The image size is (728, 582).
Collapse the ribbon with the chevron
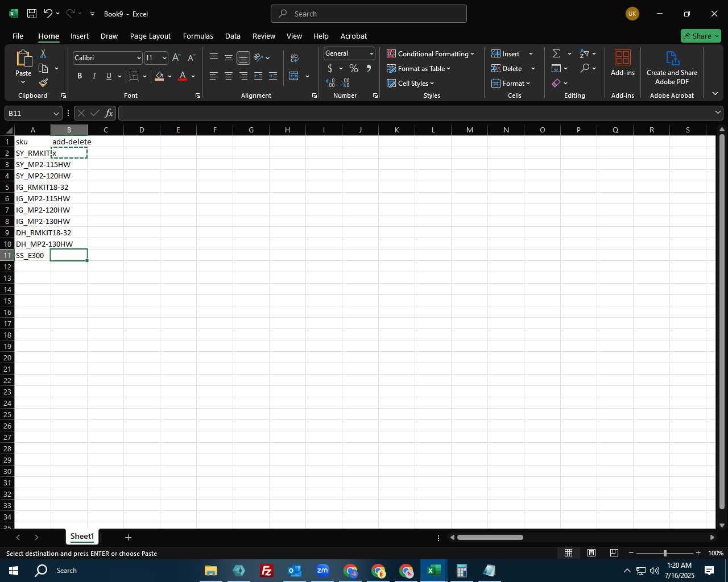click(x=715, y=94)
